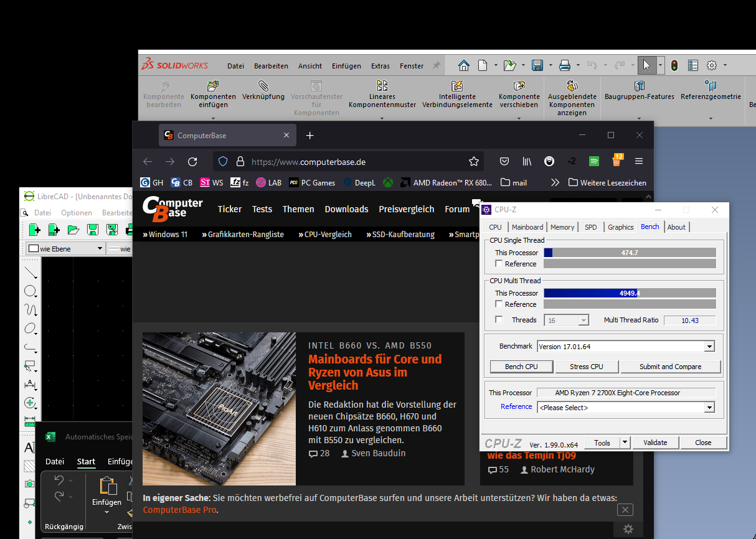
Task: Click Verknüpfung paperclip in SolidWorks
Action: (263, 90)
